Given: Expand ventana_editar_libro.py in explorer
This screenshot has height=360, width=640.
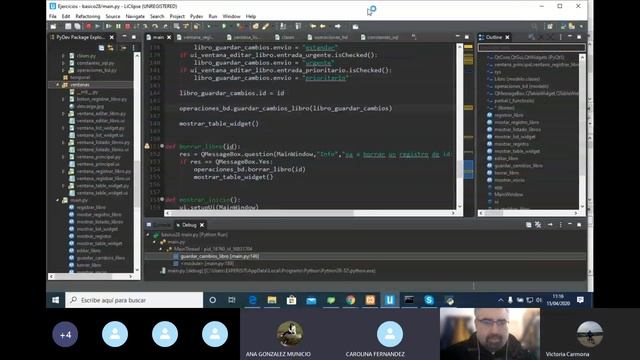Looking at the screenshot, I should click(63, 114).
